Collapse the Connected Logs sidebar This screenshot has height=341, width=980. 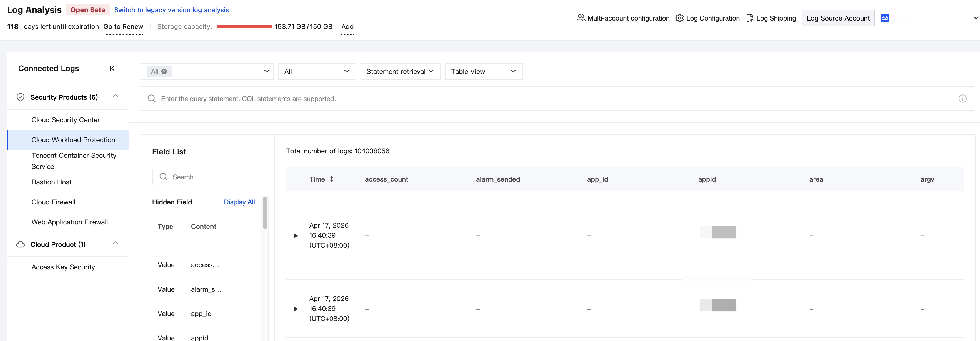click(112, 68)
